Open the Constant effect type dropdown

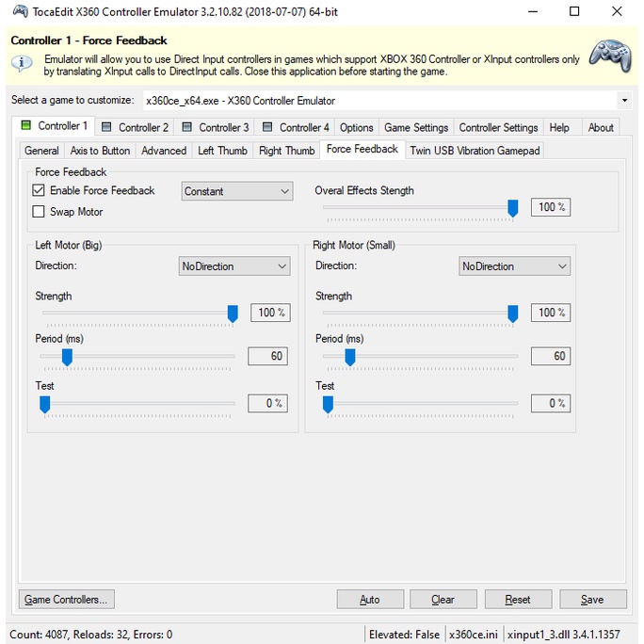[237, 191]
